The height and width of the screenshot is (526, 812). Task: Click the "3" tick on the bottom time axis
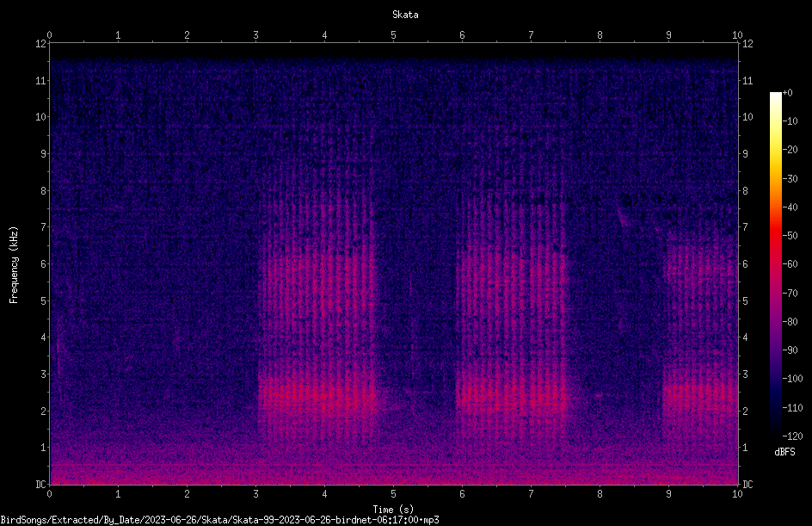[x=255, y=494]
